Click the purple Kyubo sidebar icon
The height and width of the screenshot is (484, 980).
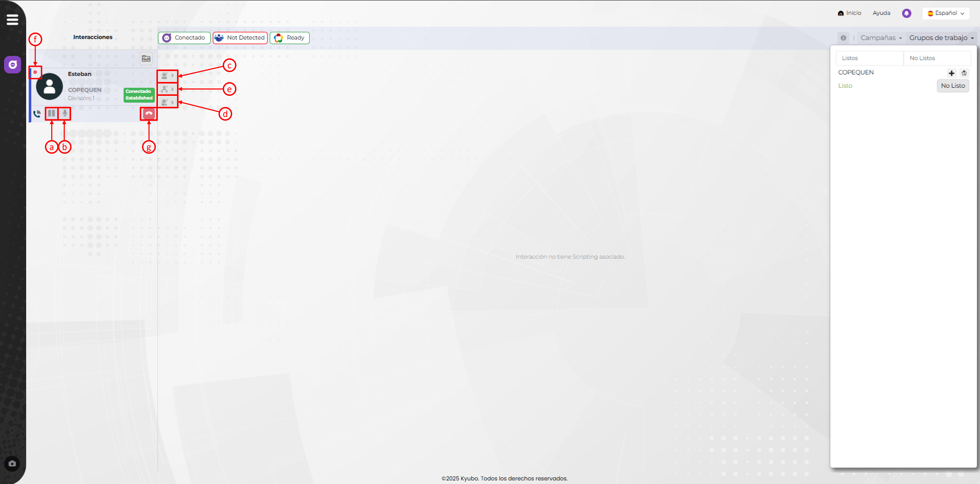(13, 64)
